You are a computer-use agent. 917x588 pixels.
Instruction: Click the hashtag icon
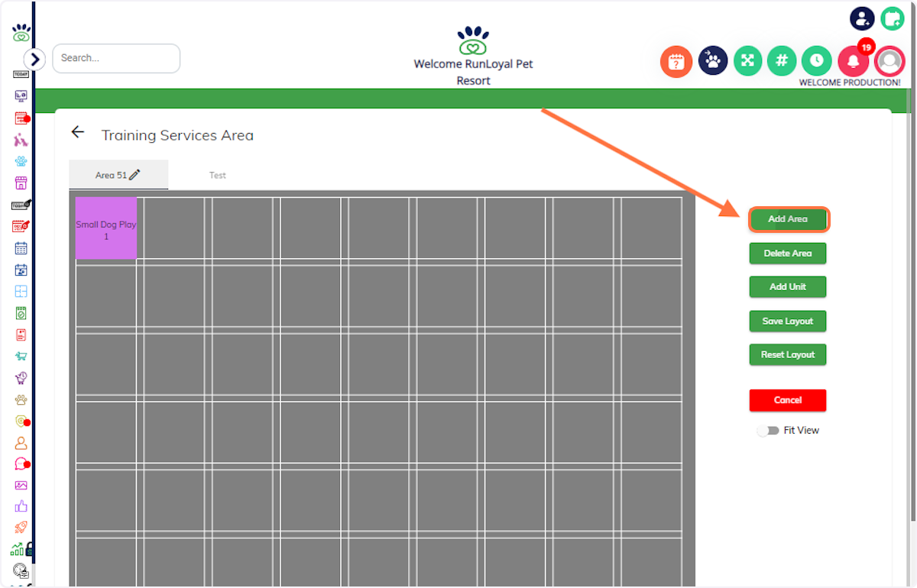coord(781,61)
